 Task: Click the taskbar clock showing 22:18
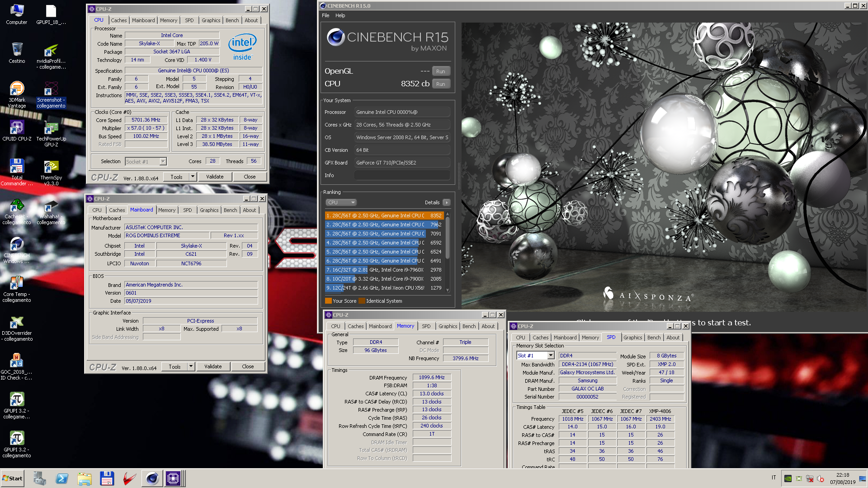843,479
